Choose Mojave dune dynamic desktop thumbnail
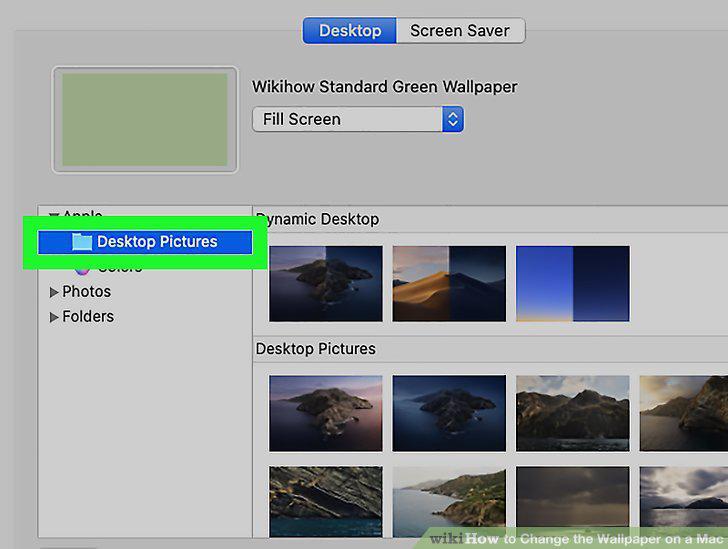Viewport: 728px width, 549px height. (x=449, y=284)
